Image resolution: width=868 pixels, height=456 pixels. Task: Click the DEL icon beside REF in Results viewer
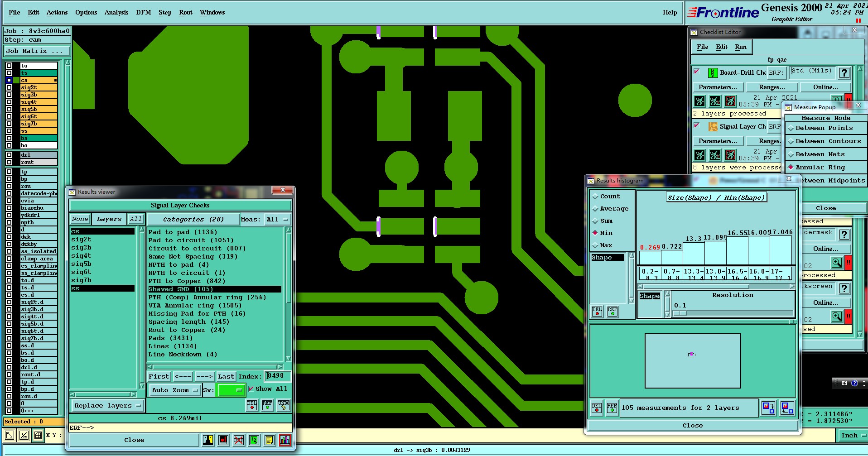(252, 405)
